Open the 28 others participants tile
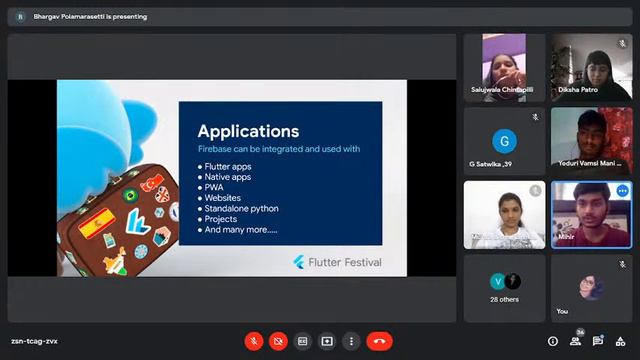The height and width of the screenshot is (360, 640). pos(504,289)
